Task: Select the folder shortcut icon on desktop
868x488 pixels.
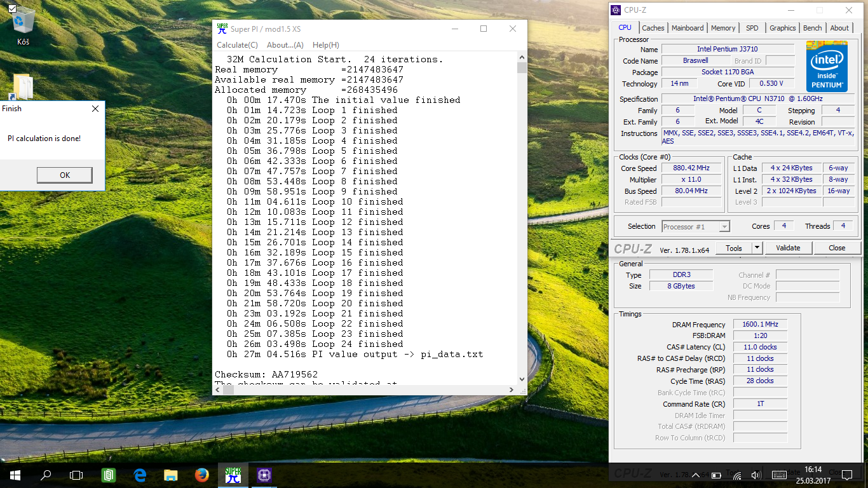Action: [23, 87]
